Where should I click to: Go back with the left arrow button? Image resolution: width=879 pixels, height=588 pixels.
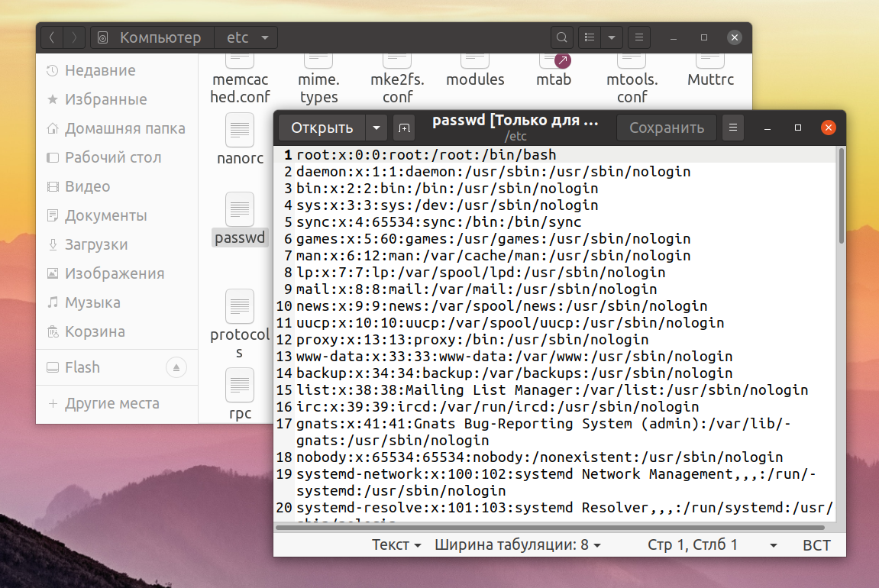pos(52,37)
